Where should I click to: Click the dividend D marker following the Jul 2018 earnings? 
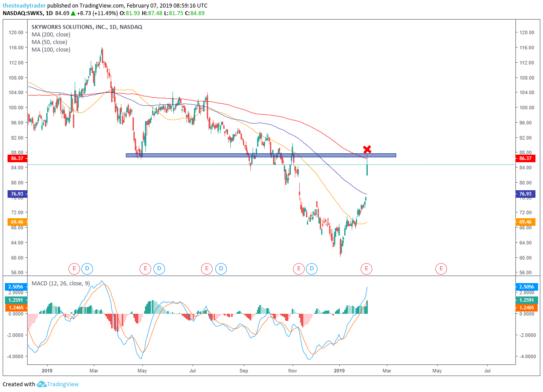coord(220,268)
